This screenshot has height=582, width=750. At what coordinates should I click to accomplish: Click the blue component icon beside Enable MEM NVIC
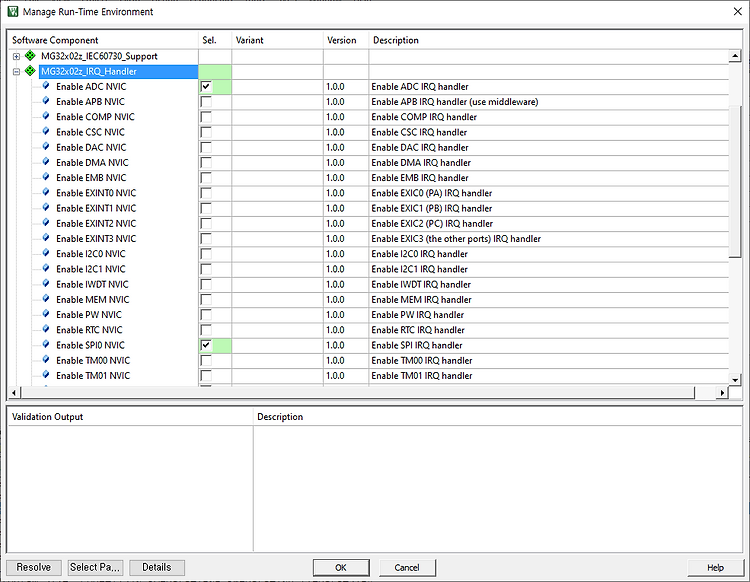pyautogui.click(x=46, y=299)
